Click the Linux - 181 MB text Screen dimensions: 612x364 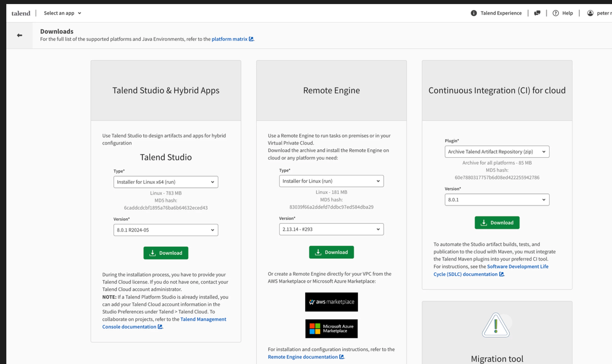coord(331,192)
